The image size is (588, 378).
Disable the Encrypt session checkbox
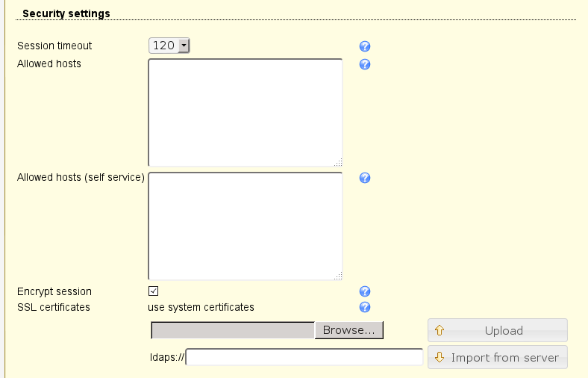154,291
